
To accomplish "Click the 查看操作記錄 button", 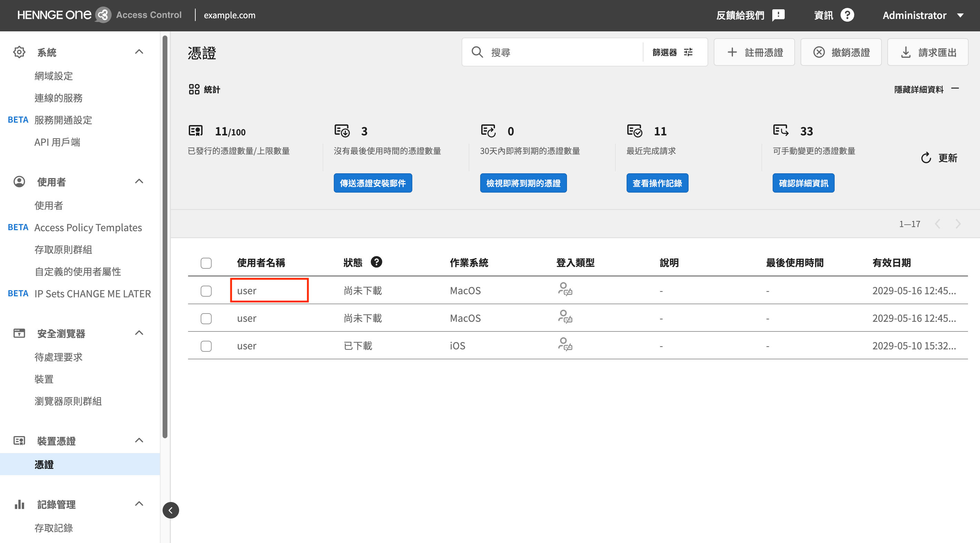I will pos(657,183).
